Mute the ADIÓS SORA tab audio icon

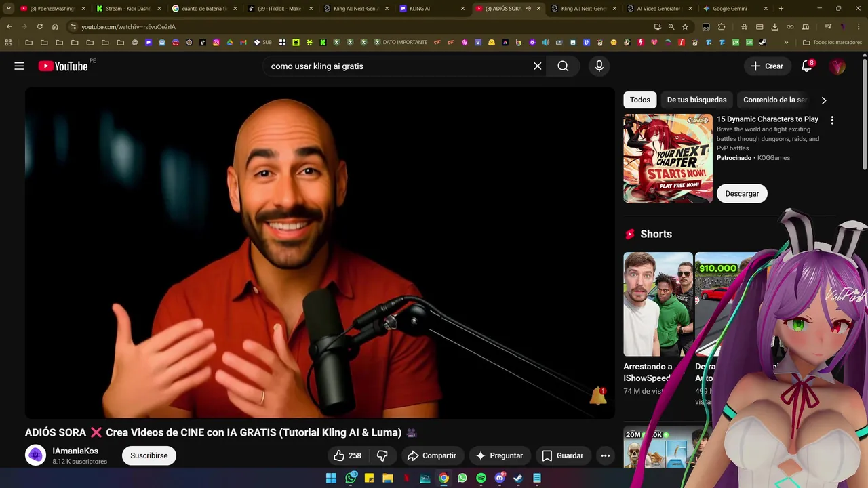coord(528,9)
